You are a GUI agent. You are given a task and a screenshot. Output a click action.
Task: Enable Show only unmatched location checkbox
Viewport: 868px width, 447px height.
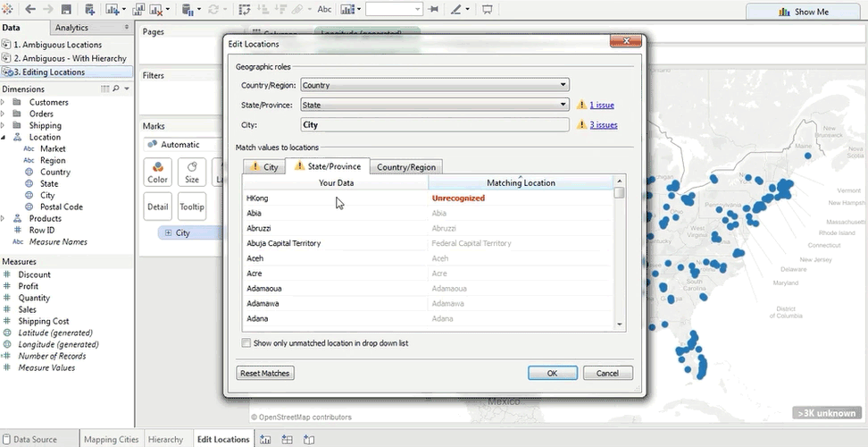tap(246, 343)
